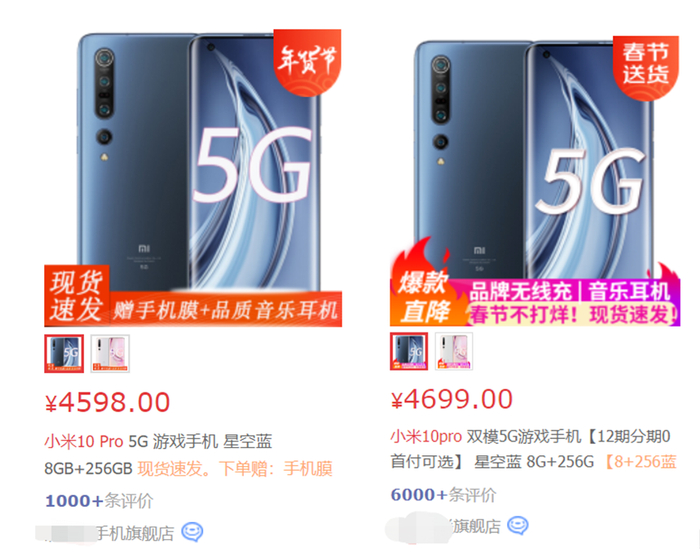This screenshot has height=558, width=700.
Task: Open the left 小米10 Pro product image
Action: [193, 178]
